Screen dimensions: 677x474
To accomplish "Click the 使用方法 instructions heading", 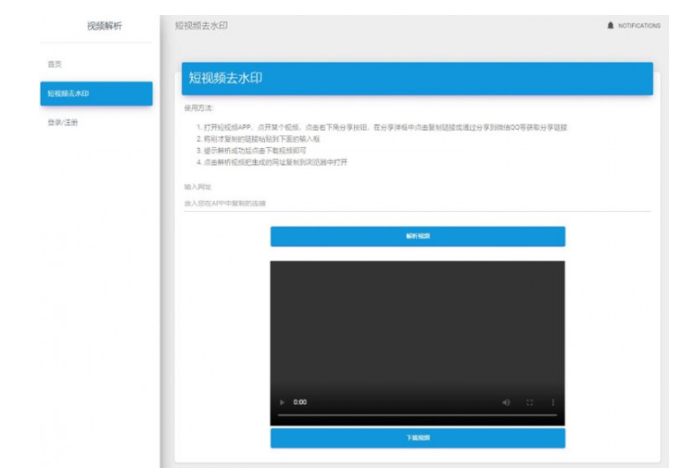I will click(x=198, y=107).
